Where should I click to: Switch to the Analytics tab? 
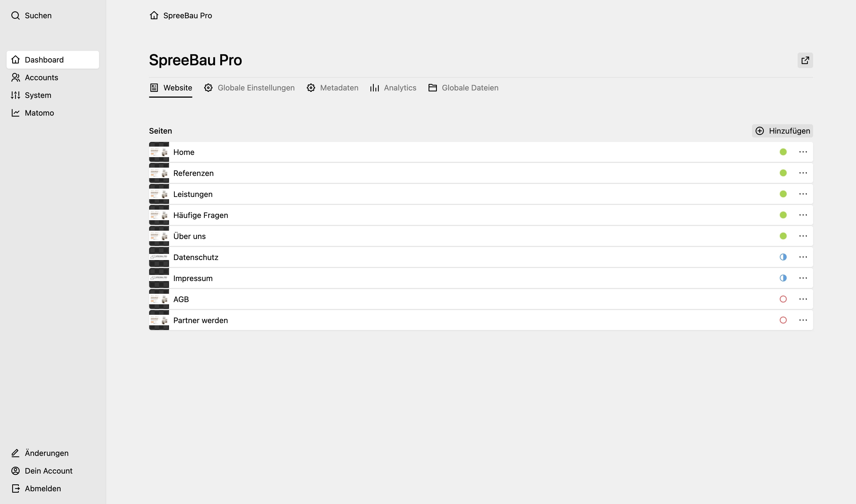click(x=393, y=88)
